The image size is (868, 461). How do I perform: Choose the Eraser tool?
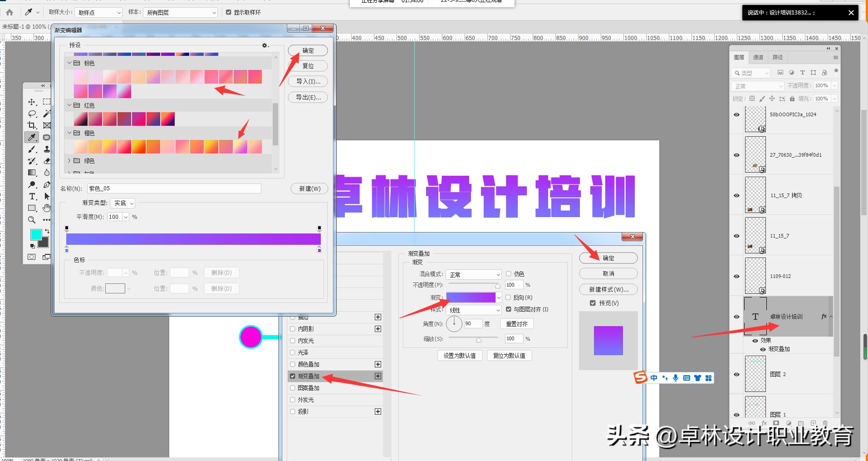click(47, 161)
